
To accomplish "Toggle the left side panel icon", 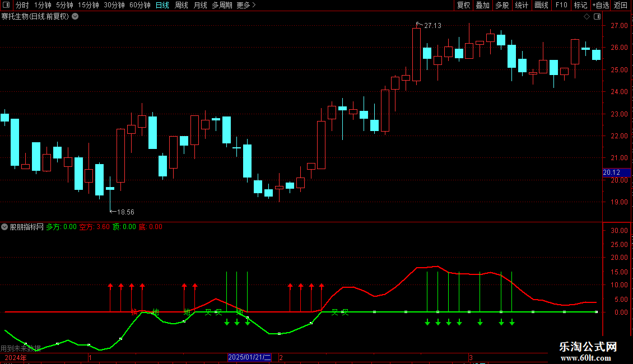I will click(x=6, y=5).
